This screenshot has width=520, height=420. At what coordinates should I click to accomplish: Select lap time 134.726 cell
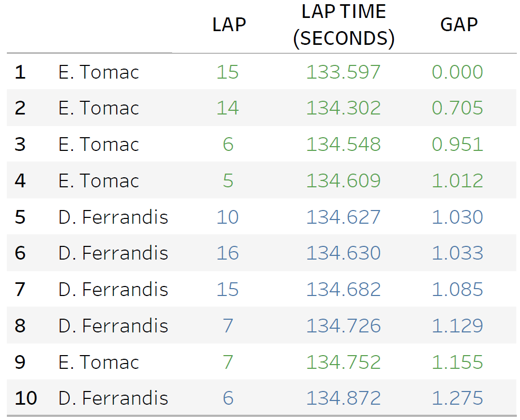[343, 326]
